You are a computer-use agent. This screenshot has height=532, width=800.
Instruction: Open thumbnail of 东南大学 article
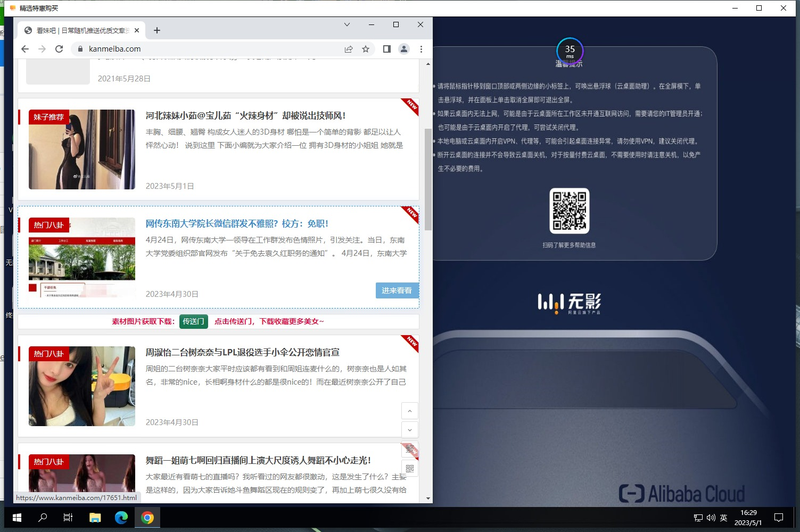click(82, 257)
